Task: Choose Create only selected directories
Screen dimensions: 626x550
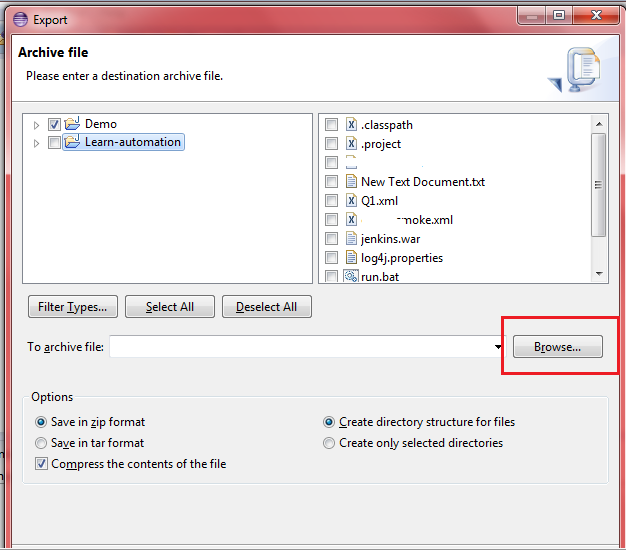Action: (329, 443)
